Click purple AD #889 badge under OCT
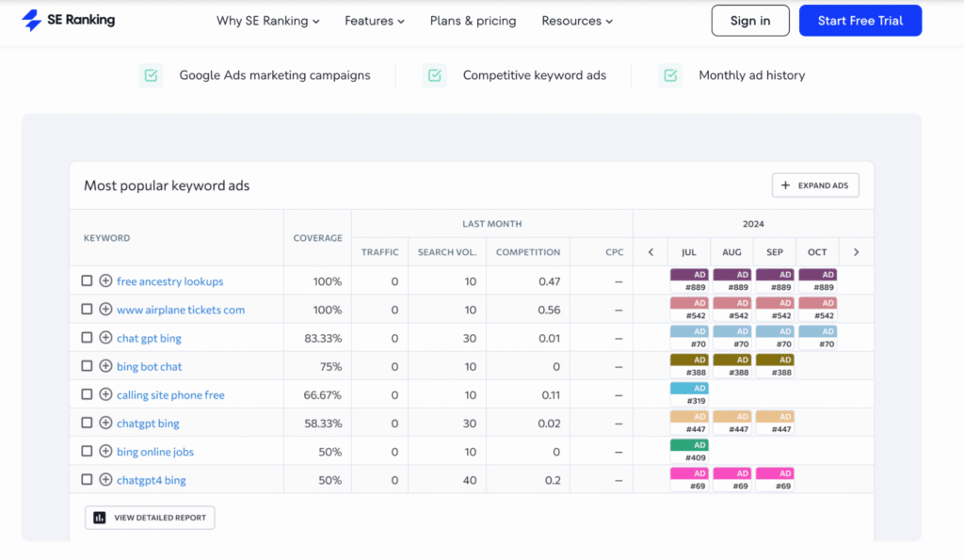Image resolution: width=964 pixels, height=560 pixels. pos(818,280)
